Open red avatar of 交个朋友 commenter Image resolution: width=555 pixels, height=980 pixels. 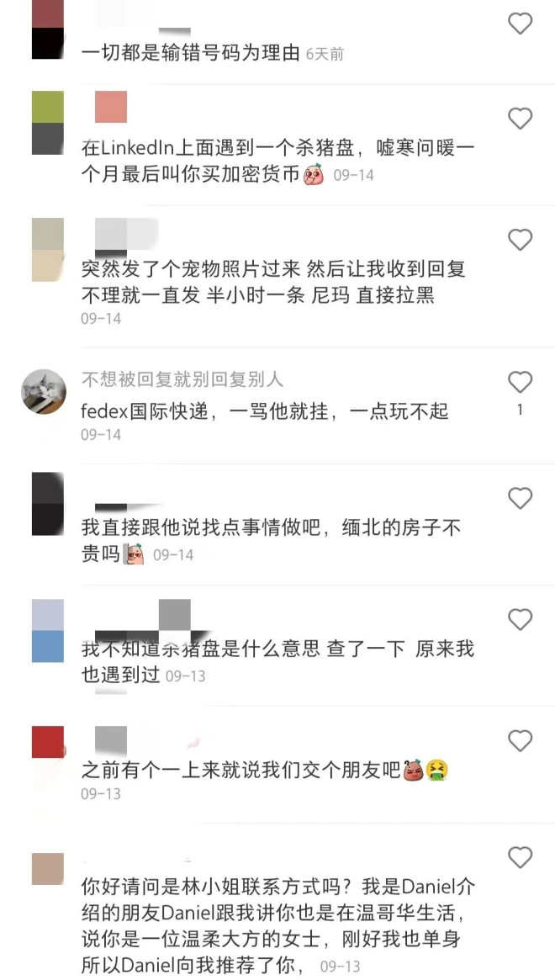click(47, 742)
